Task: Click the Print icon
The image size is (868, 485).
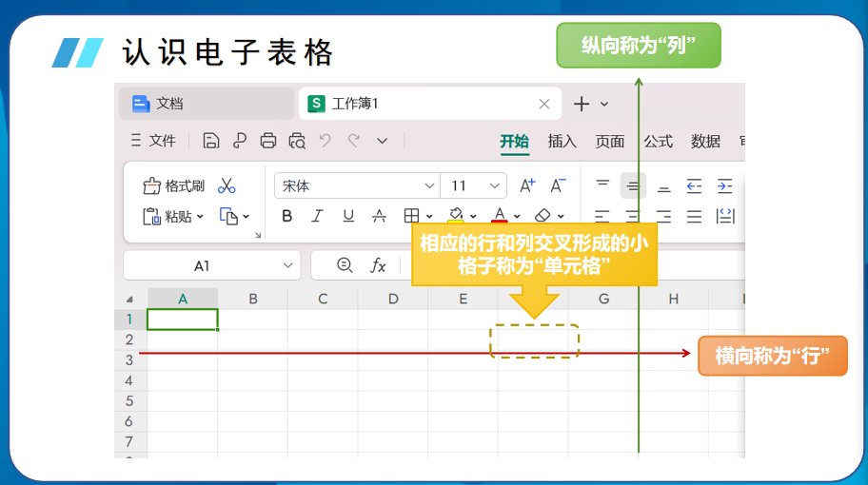Action: pyautogui.click(x=268, y=141)
